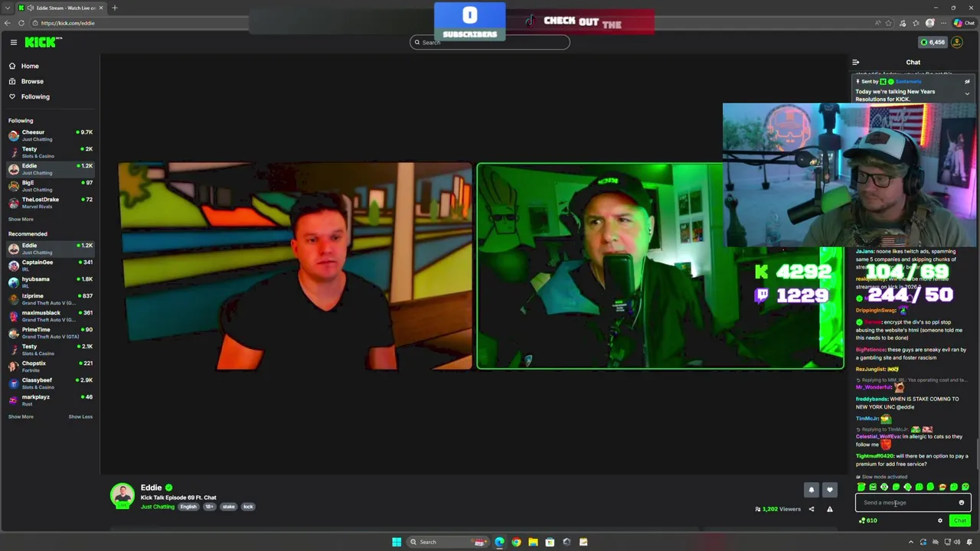Add page to browser favorites star
This screenshot has width=980, height=551.
(x=890, y=23)
